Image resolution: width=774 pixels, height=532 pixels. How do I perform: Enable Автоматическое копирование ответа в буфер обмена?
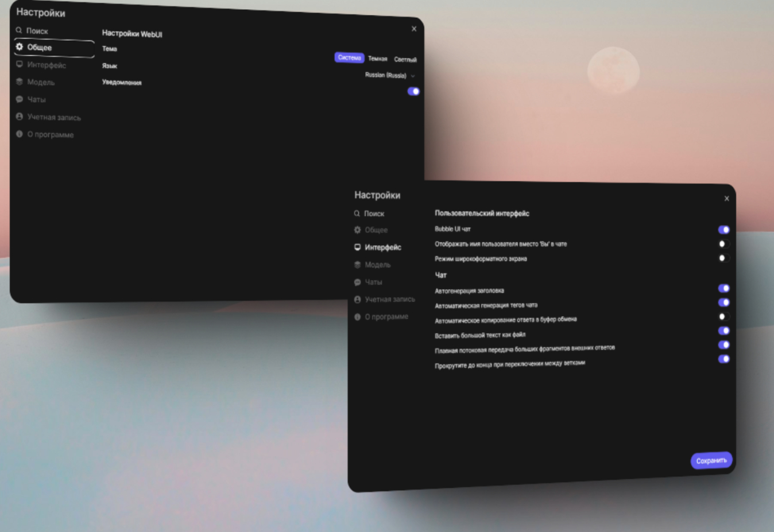click(724, 316)
